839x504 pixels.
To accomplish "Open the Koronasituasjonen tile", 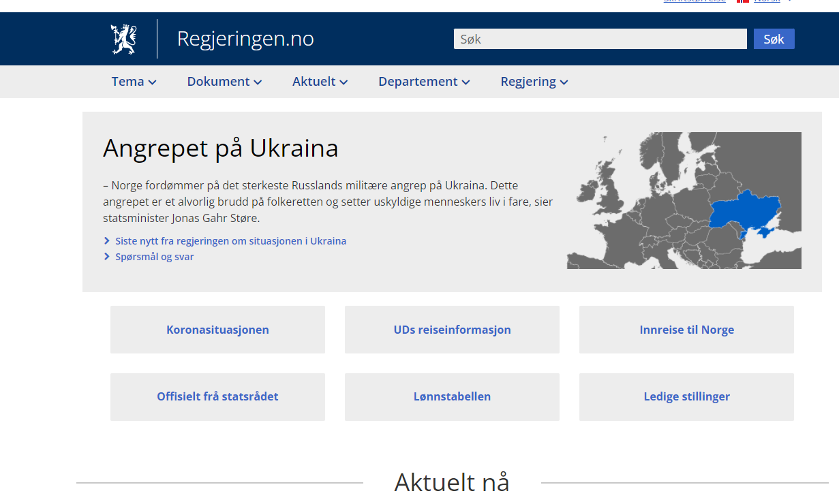I will click(218, 330).
